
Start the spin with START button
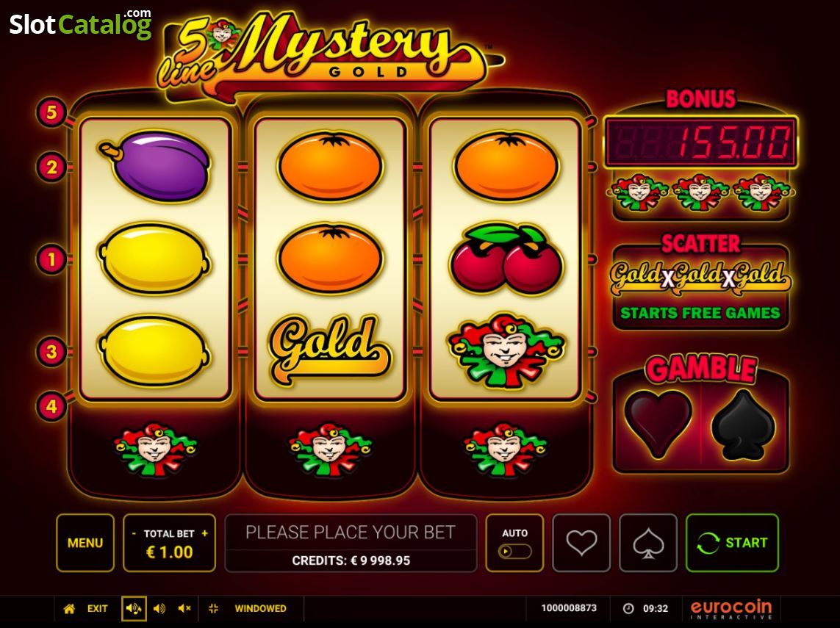(x=732, y=543)
